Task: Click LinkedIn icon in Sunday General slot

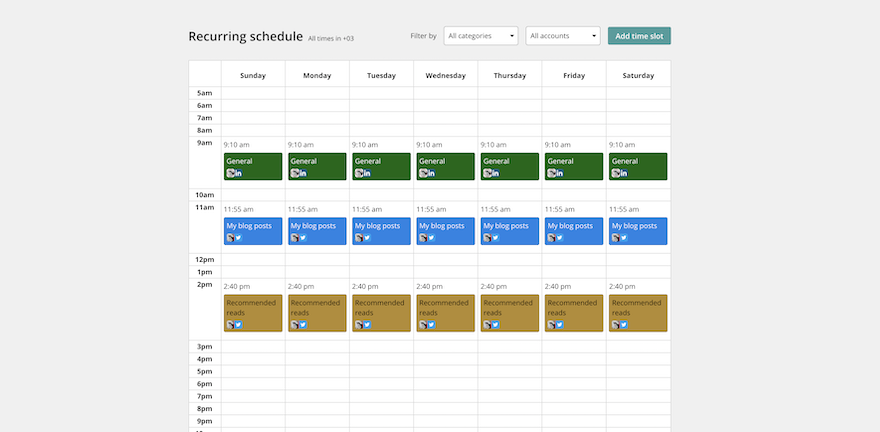Action: pos(238,173)
